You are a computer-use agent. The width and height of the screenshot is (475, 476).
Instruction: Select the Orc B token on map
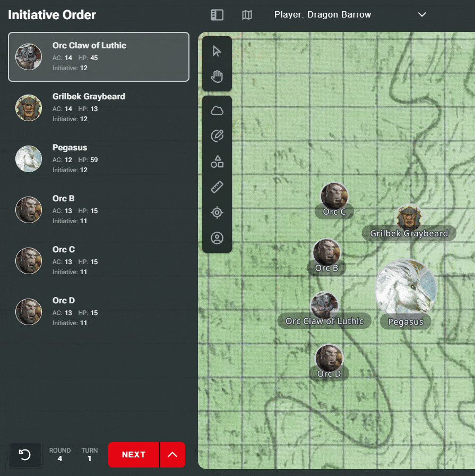pos(327,252)
